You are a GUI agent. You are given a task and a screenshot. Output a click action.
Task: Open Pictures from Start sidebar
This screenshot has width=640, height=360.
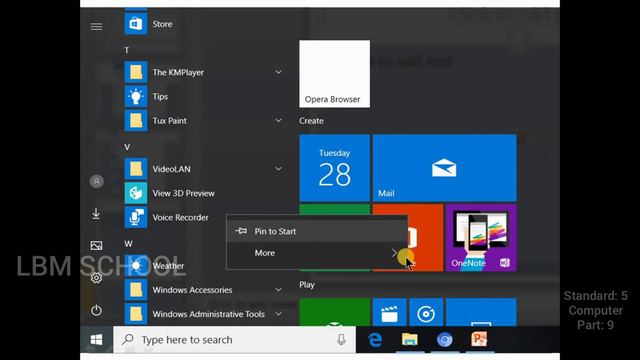tap(96, 245)
